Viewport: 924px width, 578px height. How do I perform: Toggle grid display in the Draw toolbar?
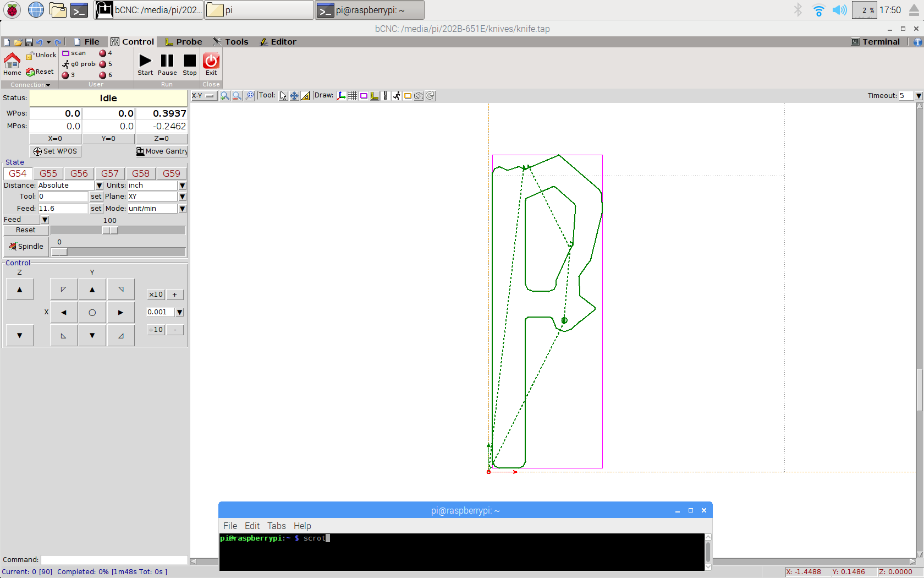tap(353, 96)
